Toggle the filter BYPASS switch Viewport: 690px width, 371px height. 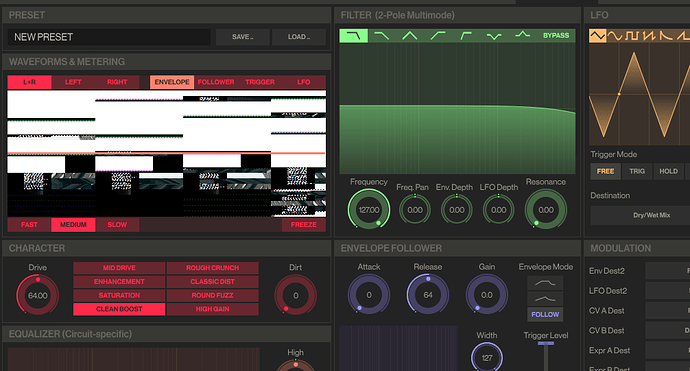tap(556, 36)
